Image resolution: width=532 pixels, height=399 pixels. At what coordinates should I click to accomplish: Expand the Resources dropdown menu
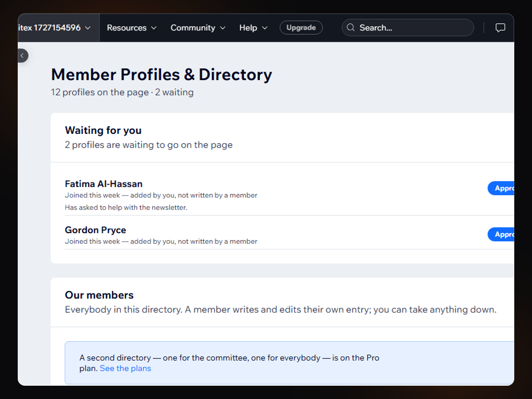(x=132, y=27)
